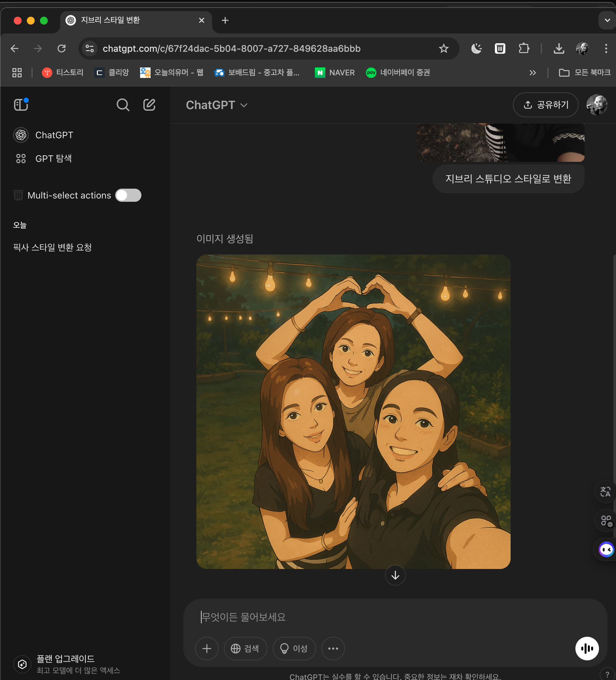This screenshot has height=680, width=616.
Task: Focus the 무엇이든 물어보세요 message input
Action: pyautogui.click(x=395, y=617)
